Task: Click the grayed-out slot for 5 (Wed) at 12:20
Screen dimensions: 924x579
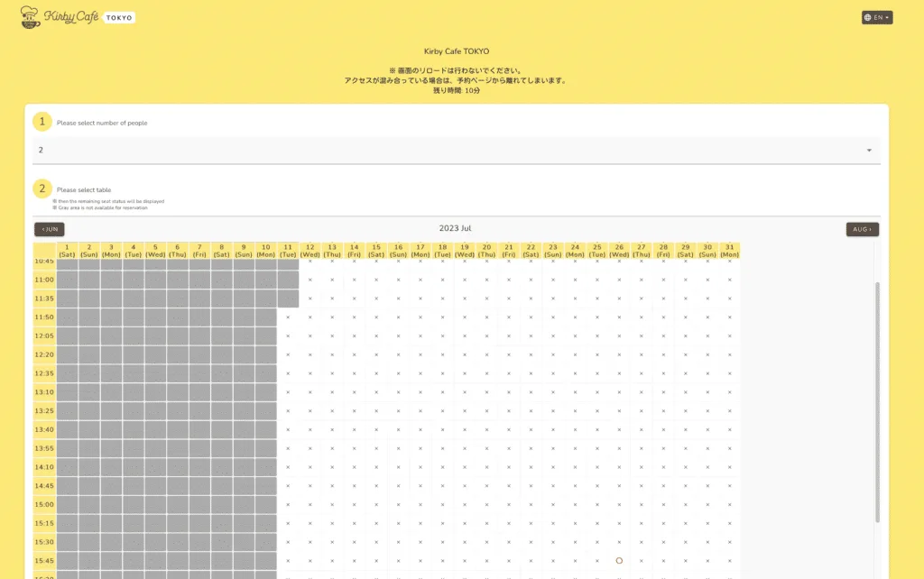Action: pos(155,354)
